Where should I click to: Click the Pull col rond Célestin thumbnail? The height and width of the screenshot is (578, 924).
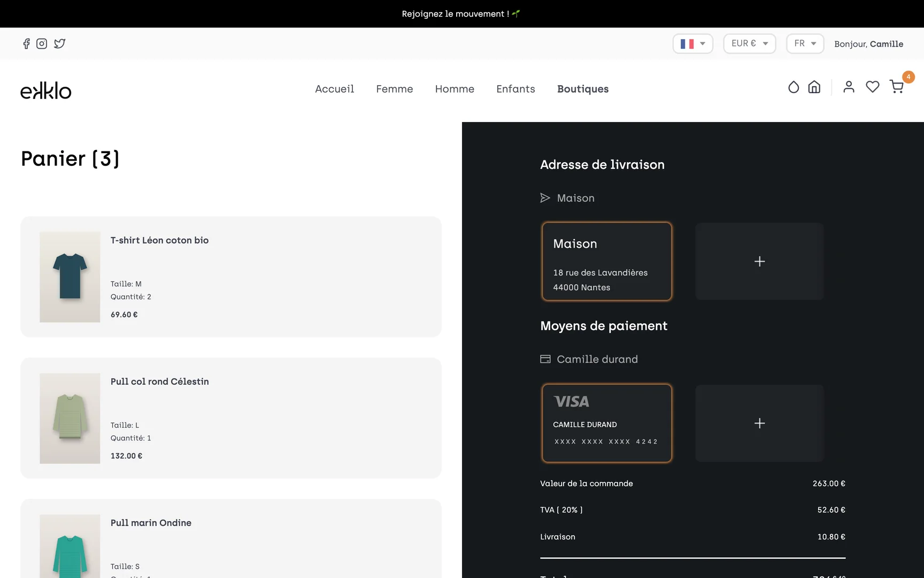(70, 418)
